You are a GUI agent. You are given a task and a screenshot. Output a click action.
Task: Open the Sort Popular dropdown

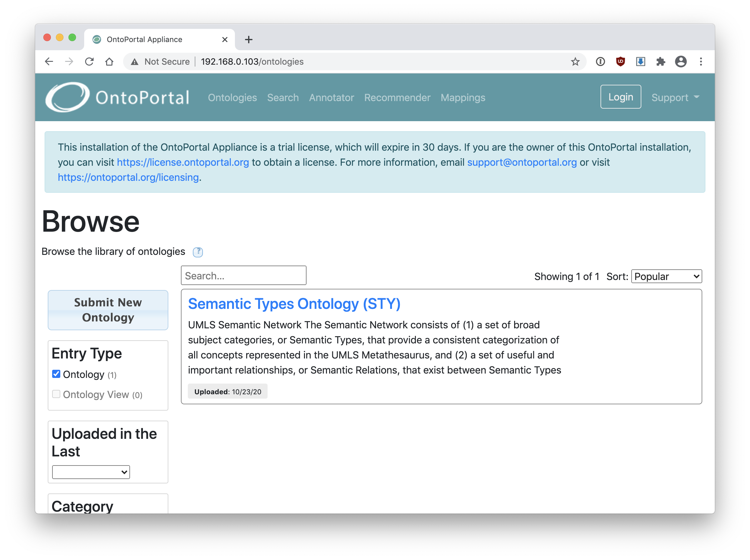coord(666,277)
